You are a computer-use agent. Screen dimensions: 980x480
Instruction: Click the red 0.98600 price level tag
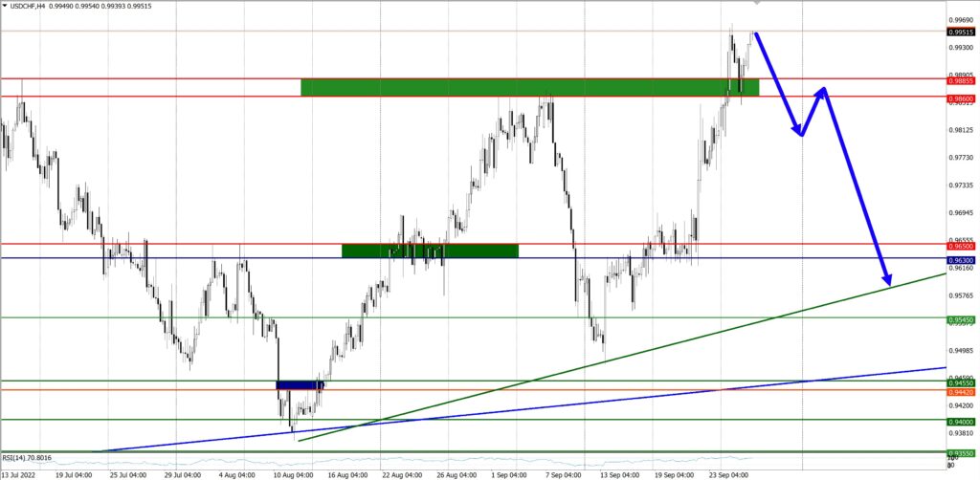click(960, 98)
